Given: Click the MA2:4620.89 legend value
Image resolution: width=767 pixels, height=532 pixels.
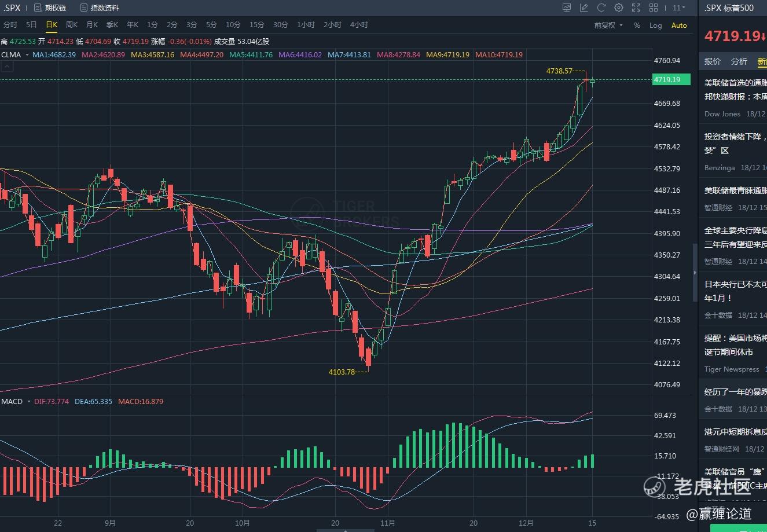Looking at the screenshot, I should tap(103, 55).
